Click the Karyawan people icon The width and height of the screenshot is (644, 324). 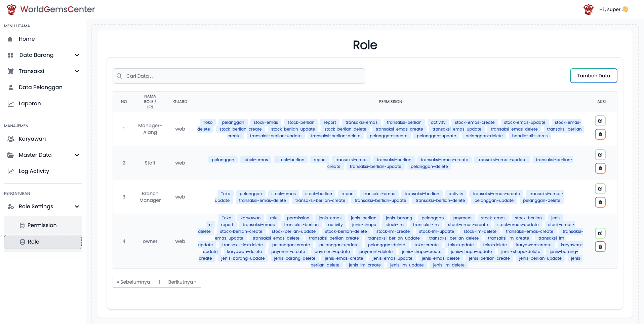pyautogui.click(x=11, y=139)
